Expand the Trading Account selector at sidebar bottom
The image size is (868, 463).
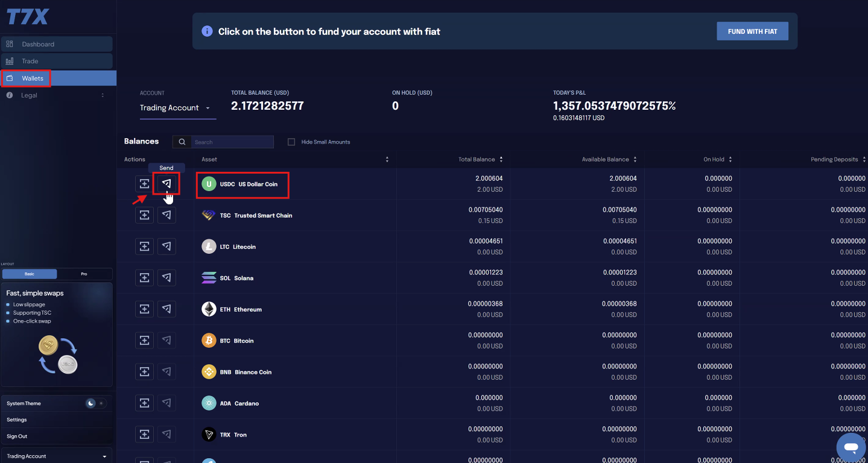pos(57,456)
